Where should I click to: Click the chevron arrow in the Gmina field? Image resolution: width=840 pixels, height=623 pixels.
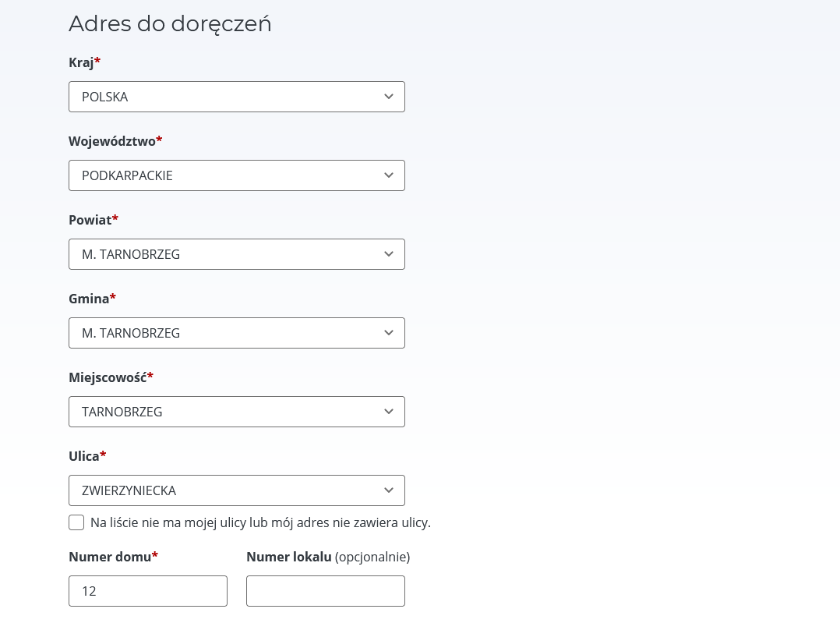pyautogui.click(x=388, y=333)
